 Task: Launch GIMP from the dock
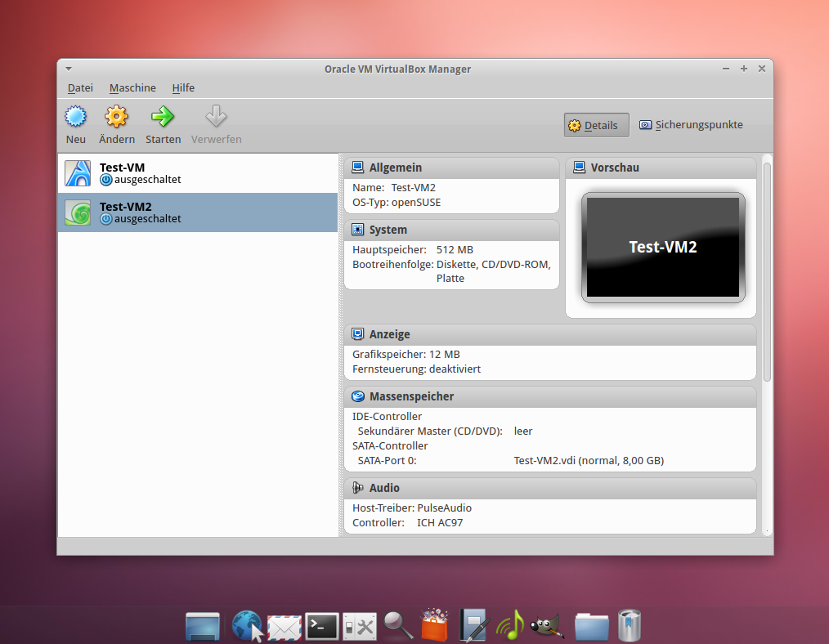pyautogui.click(x=547, y=627)
